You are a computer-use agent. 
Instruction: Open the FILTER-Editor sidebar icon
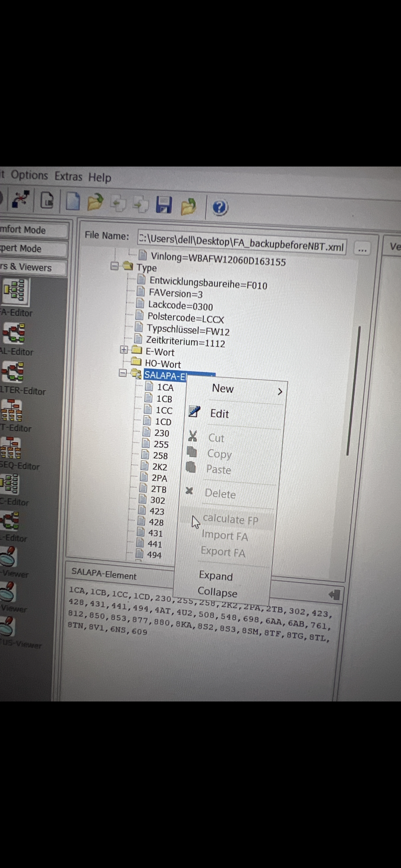coord(13,372)
